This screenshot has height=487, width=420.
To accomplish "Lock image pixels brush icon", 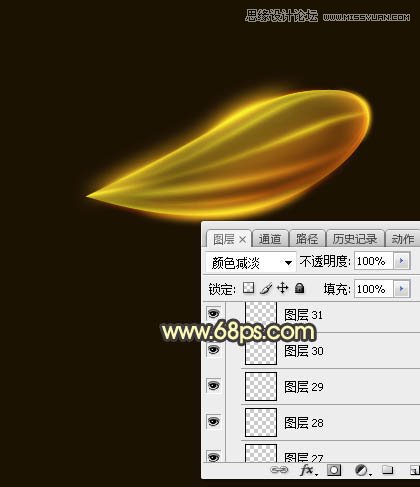I will 266,288.
